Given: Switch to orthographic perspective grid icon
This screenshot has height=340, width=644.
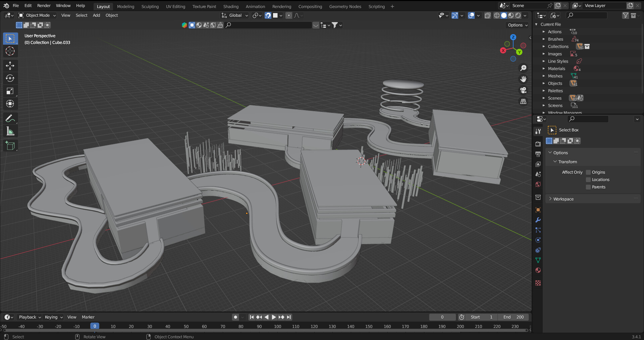Looking at the screenshot, I should pyautogui.click(x=523, y=102).
